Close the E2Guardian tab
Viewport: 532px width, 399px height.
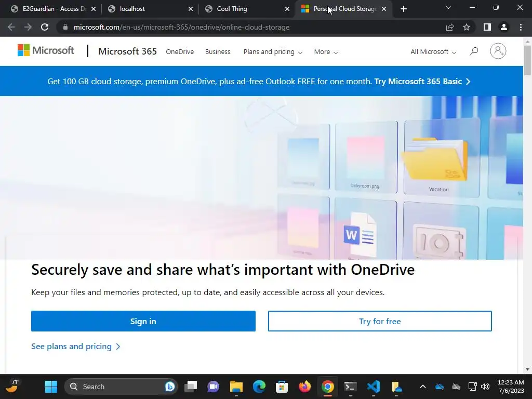94,9
